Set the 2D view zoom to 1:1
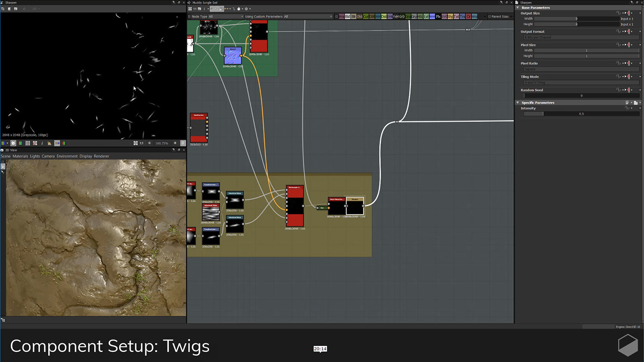The image size is (644, 362). tap(141, 143)
